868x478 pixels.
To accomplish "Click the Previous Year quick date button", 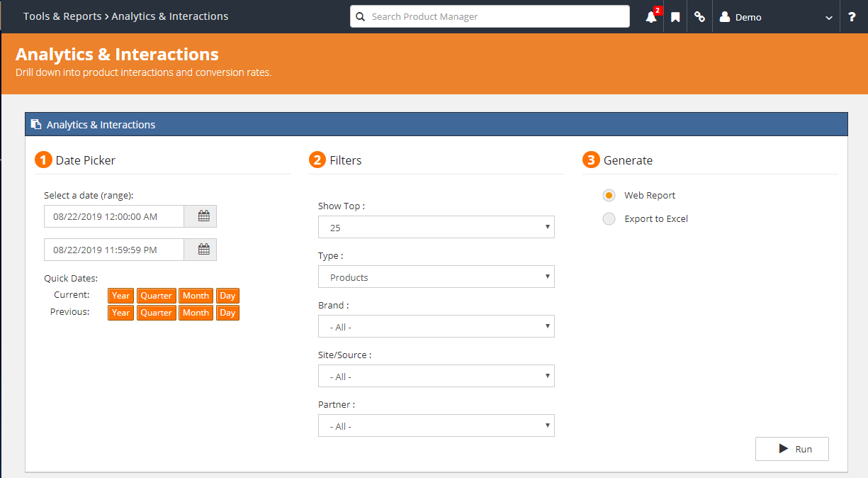I will pyautogui.click(x=120, y=312).
